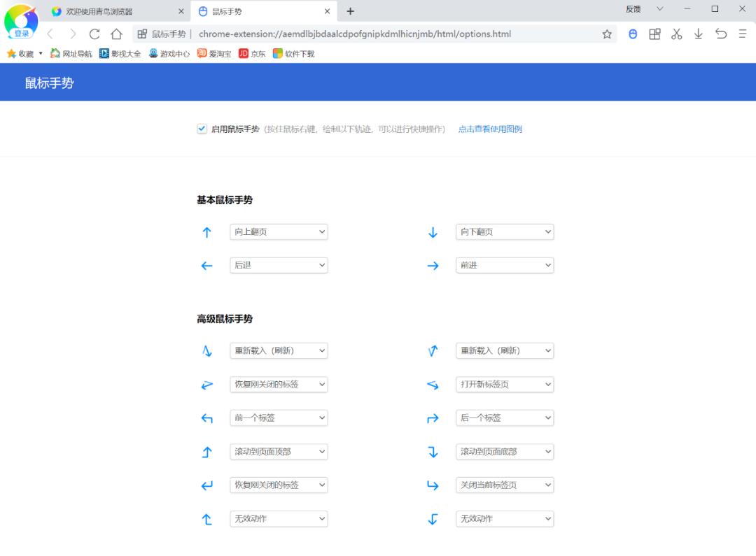Expand the 收藏 bookmarks dropdown arrow
This screenshot has height=556, width=756.
point(41,52)
